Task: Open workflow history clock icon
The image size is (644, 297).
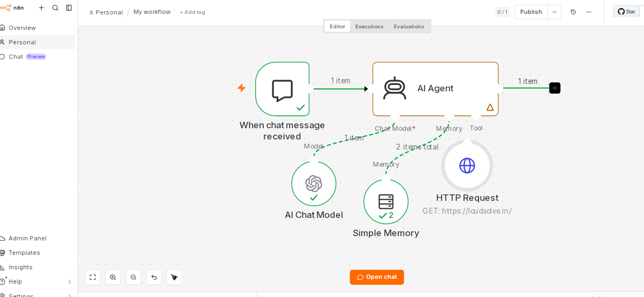Action: pos(573,12)
